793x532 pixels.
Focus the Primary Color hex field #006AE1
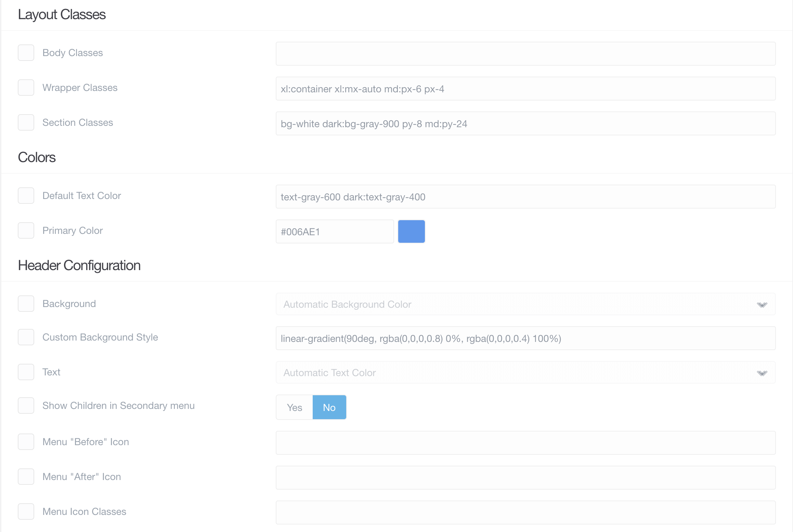335,231
